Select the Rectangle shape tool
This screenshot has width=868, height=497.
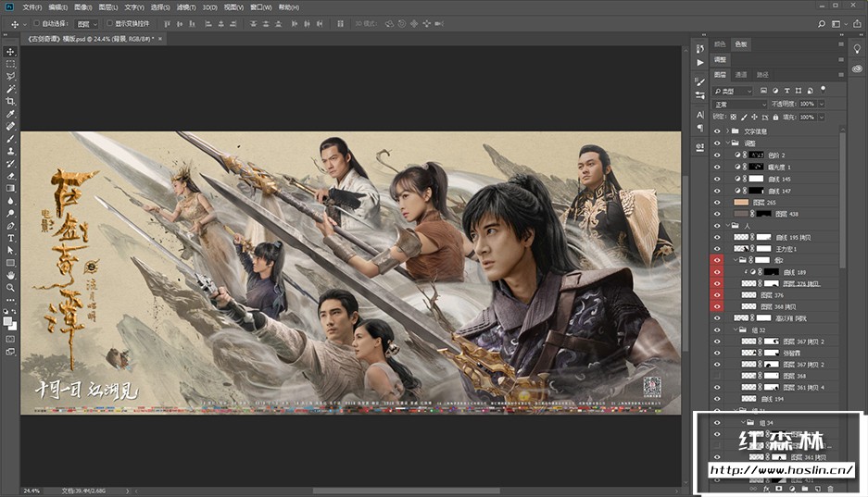tap(10, 263)
